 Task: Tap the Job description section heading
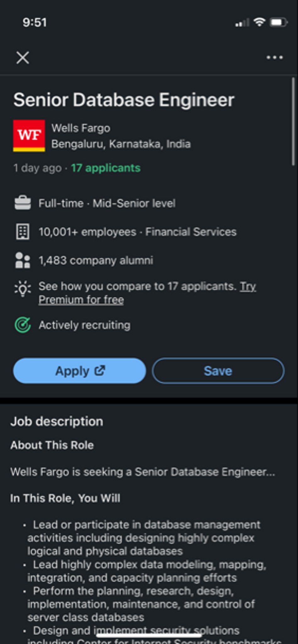click(57, 421)
